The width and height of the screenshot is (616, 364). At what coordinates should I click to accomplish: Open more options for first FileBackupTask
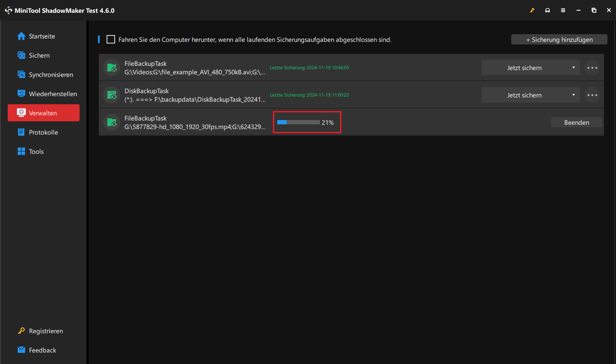point(592,68)
